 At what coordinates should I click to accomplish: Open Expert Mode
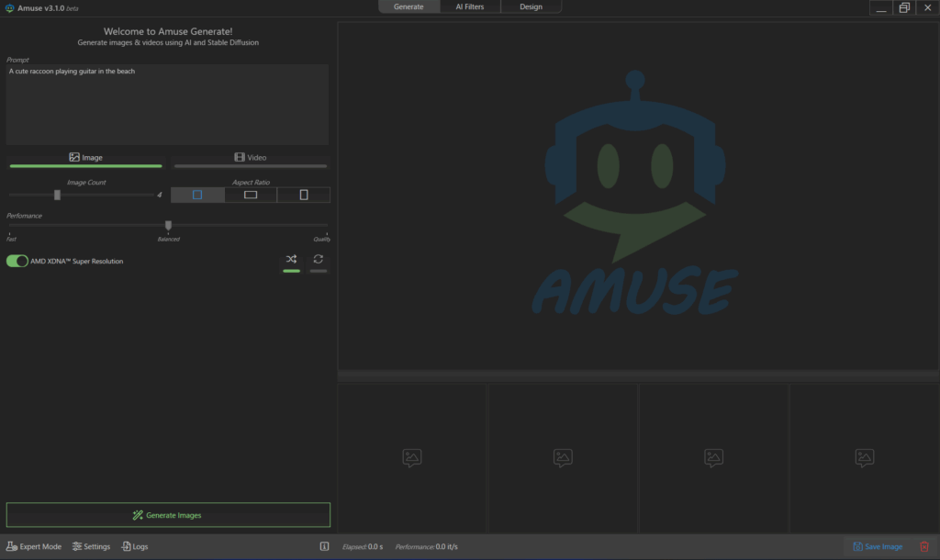tap(34, 546)
